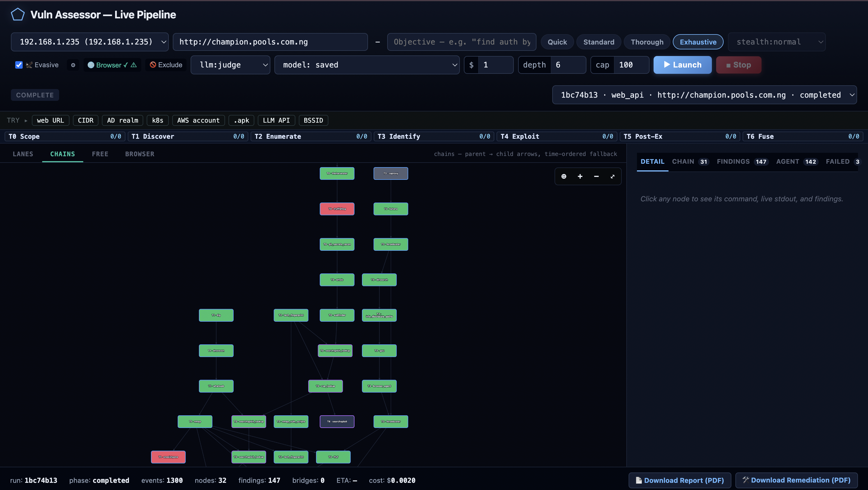Try the .apk example chip

[241, 120]
